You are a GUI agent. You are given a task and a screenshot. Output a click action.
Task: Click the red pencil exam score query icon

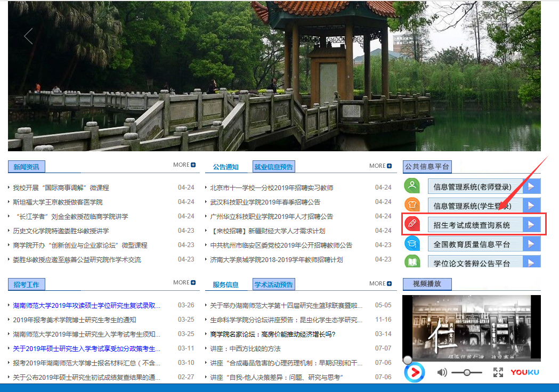412,224
